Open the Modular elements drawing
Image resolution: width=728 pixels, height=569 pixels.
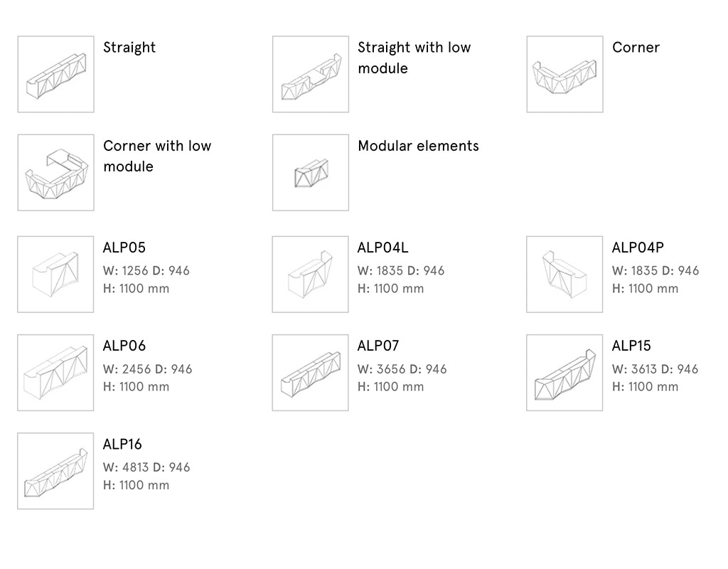click(311, 173)
